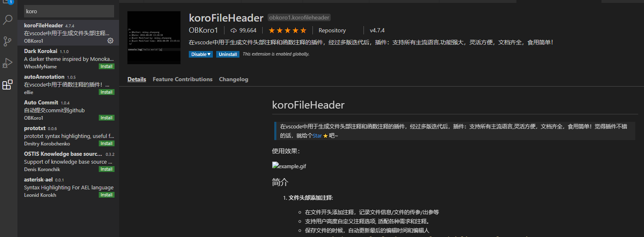Click WhosMyName publisher under Dark Korokai

[x=41, y=67]
